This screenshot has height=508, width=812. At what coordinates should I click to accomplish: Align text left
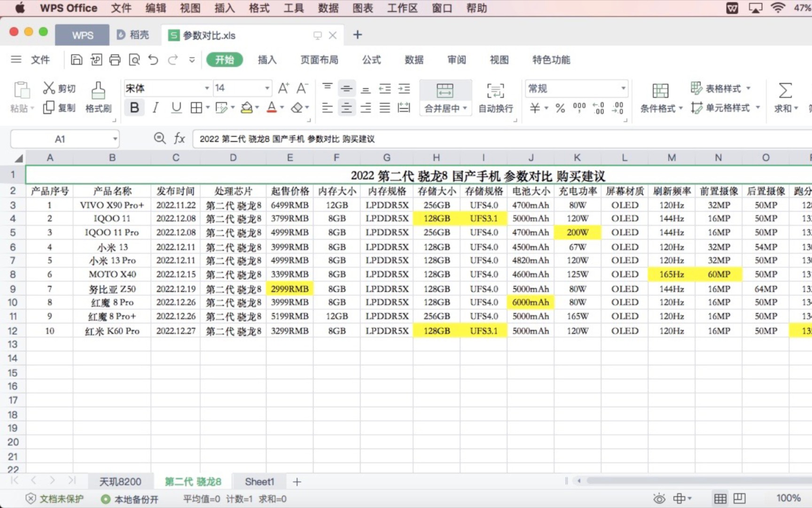[x=328, y=108]
